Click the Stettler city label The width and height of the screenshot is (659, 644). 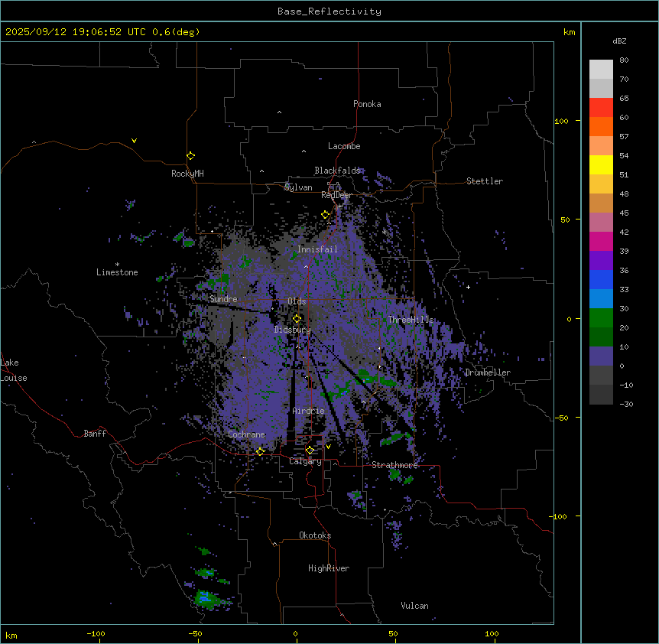pyautogui.click(x=484, y=181)
